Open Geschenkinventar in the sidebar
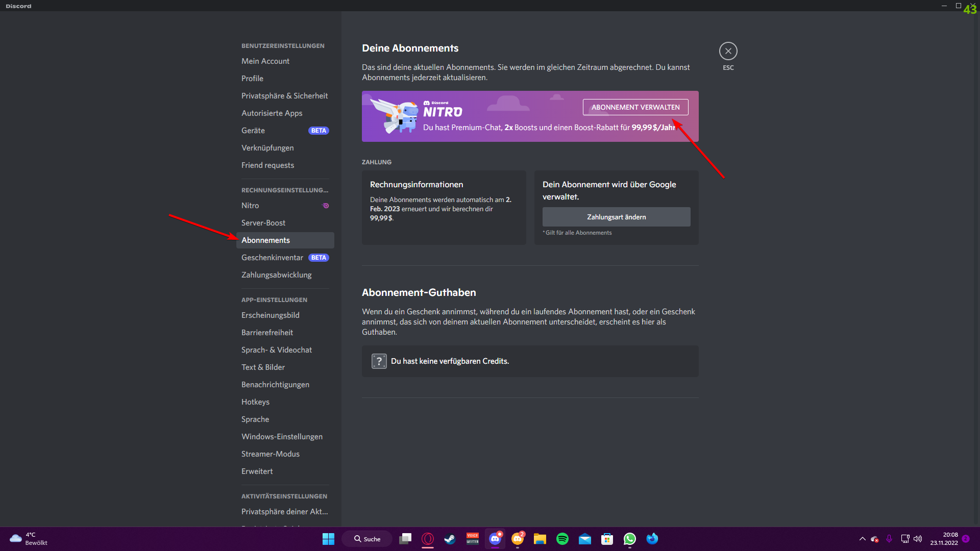Screen dimensions: 980x551 tap(272, 258)
